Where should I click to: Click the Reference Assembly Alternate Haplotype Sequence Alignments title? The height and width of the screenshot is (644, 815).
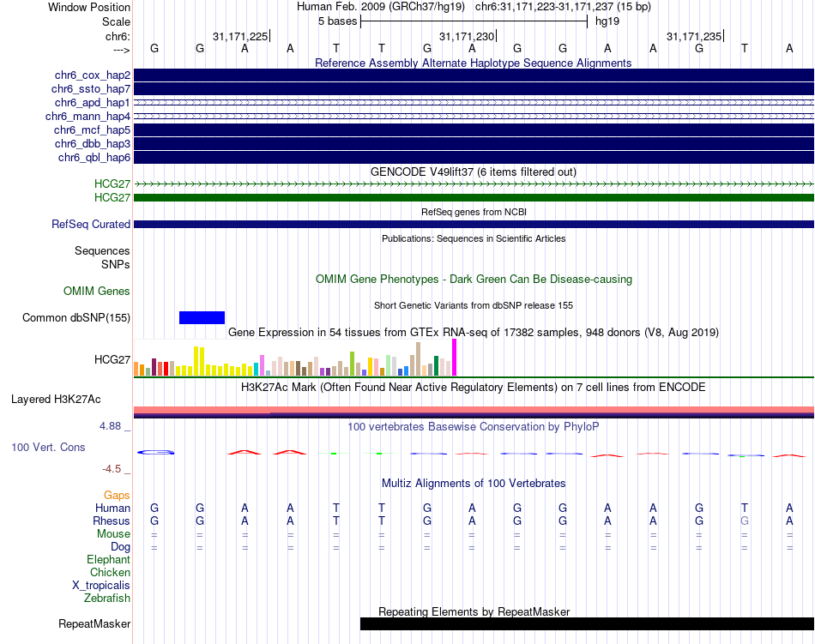pyautogui.click(x=474, y=63)
